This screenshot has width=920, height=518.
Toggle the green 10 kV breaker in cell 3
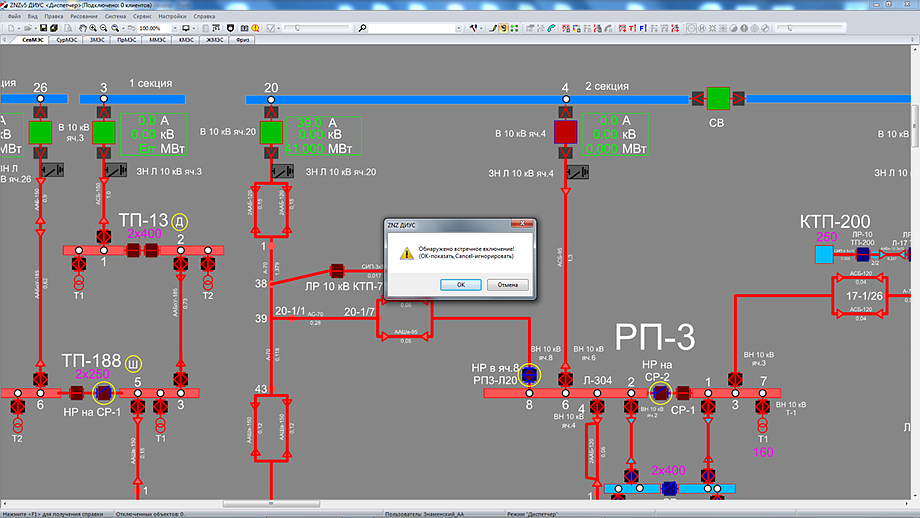click(x=104, y=131)
